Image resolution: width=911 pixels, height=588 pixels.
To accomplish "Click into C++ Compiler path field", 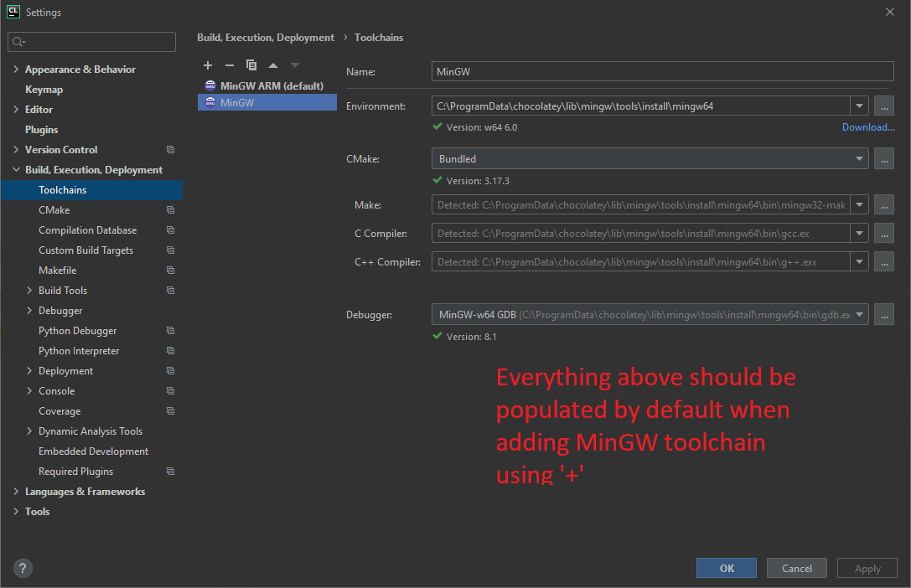I will tap(641, 262).
